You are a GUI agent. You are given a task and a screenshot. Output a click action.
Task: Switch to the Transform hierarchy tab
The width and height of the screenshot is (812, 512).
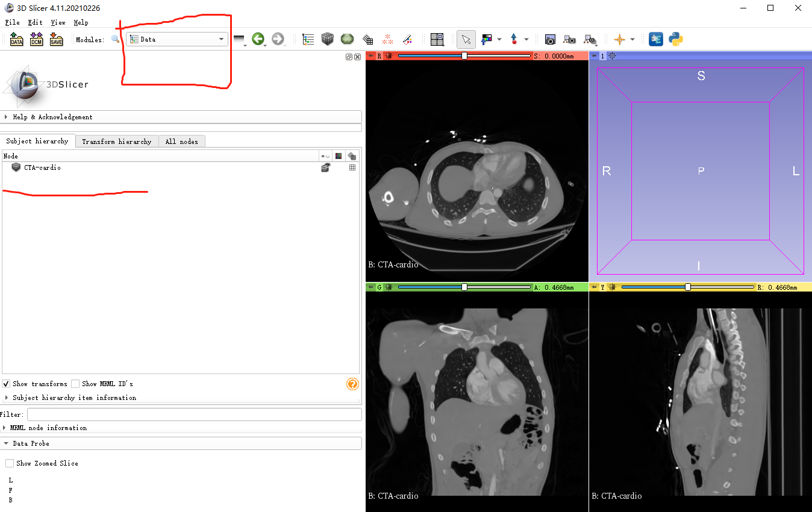(117, 141)
